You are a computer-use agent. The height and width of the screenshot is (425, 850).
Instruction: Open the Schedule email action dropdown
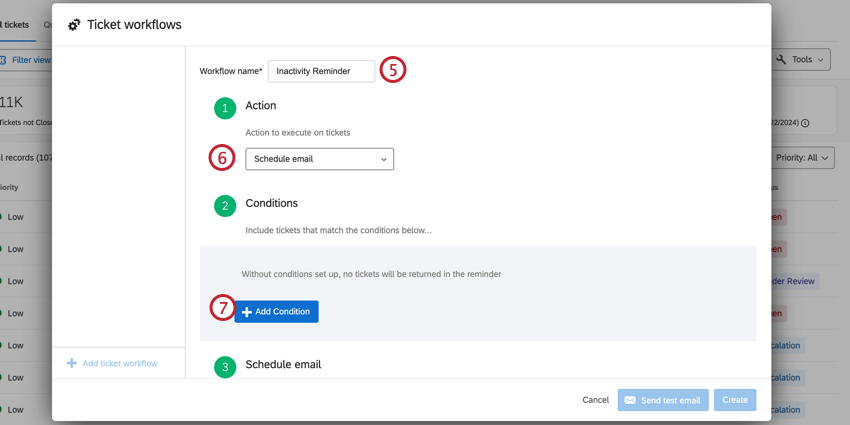tap(320, 159)
